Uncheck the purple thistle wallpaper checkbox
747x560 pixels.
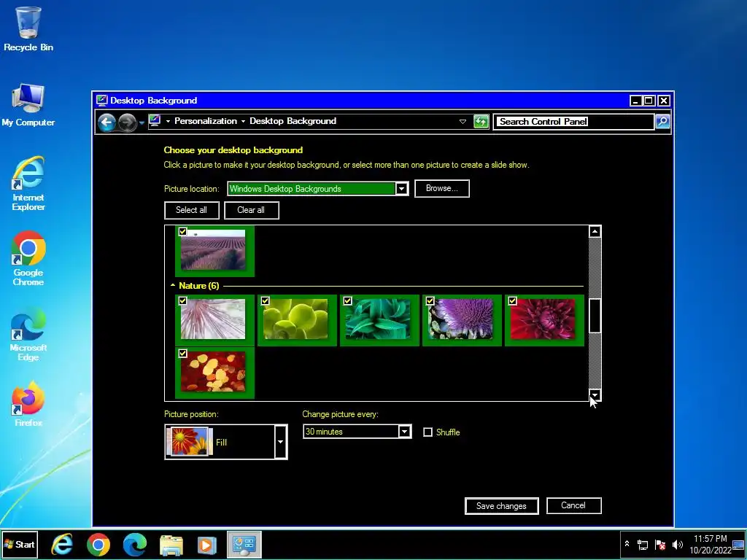pyautogui.click(x=430, y=301)
